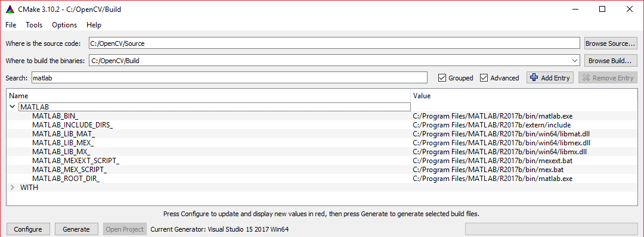Image resolution: width=644 pixels, height=237 pixels.
Task: Click the Remove Entry button
Action: click(608, 78)
